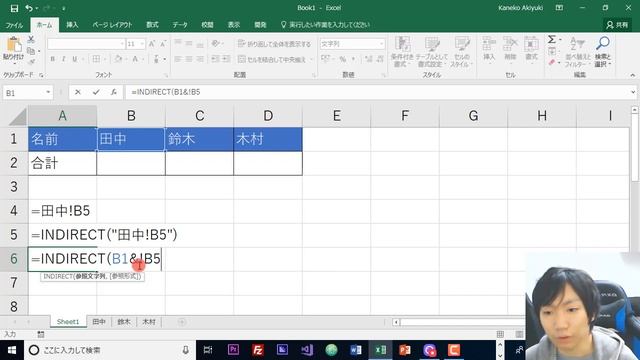Open PowerPoint from the taskbar
This screenshot has height=360, width=640.
pos(404,350)
